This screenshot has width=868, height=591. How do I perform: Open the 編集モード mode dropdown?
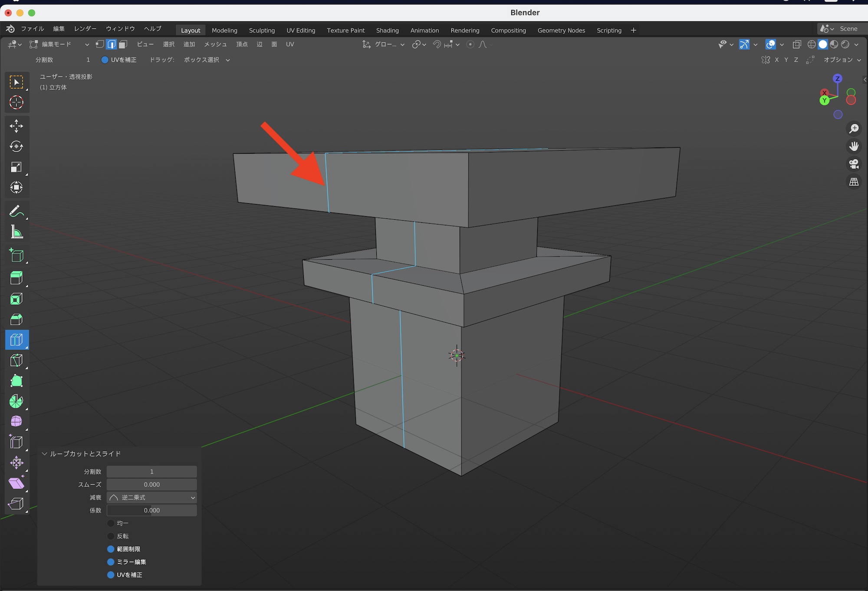(x=59, y=44)
